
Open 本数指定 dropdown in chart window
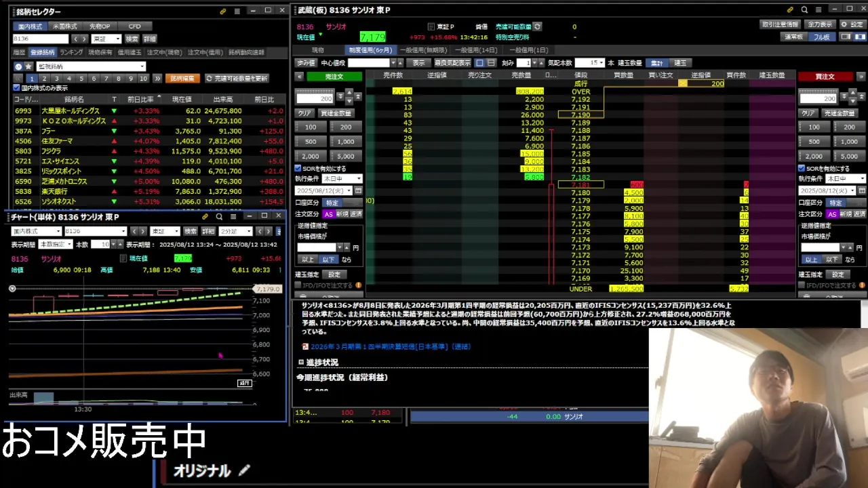[x=55, y=245]
